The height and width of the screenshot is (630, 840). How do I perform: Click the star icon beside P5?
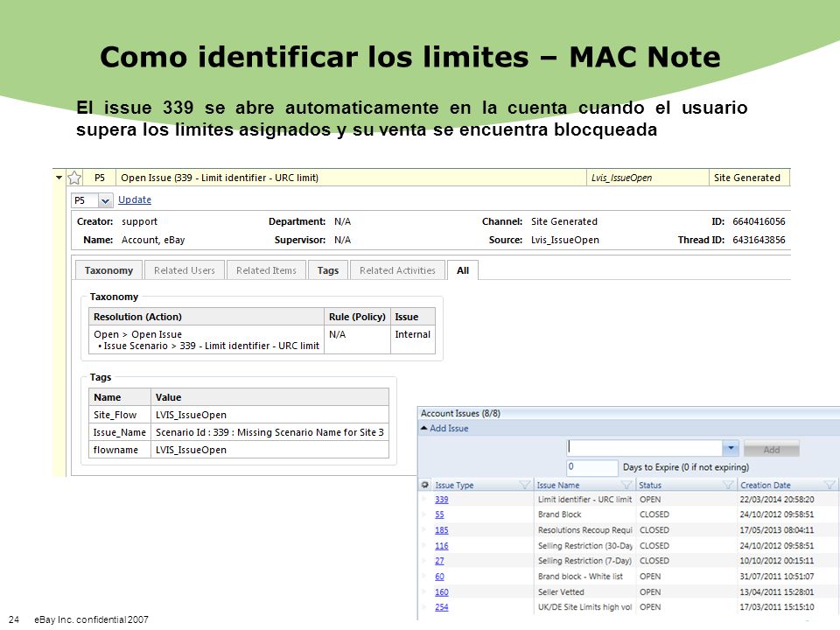click(x=74, y=178)
